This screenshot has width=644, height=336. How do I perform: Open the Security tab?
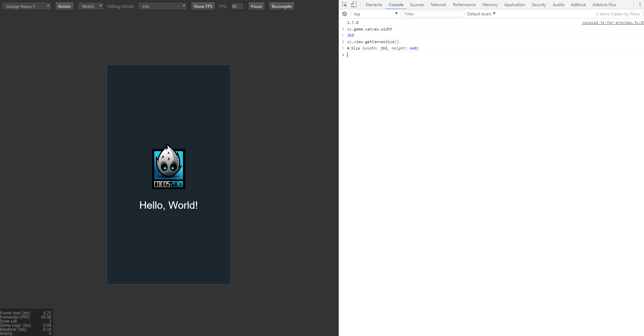(x=539, y=5)
